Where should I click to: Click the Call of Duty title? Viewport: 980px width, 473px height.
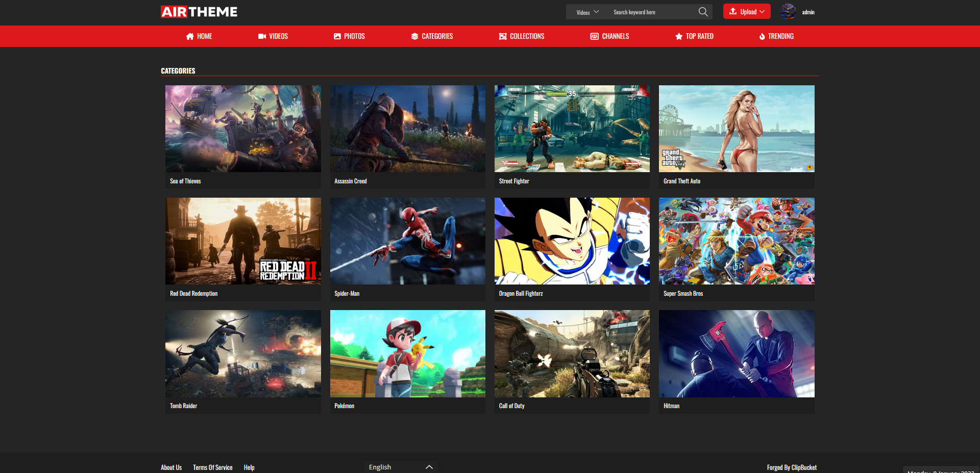(x=511, y=406)
